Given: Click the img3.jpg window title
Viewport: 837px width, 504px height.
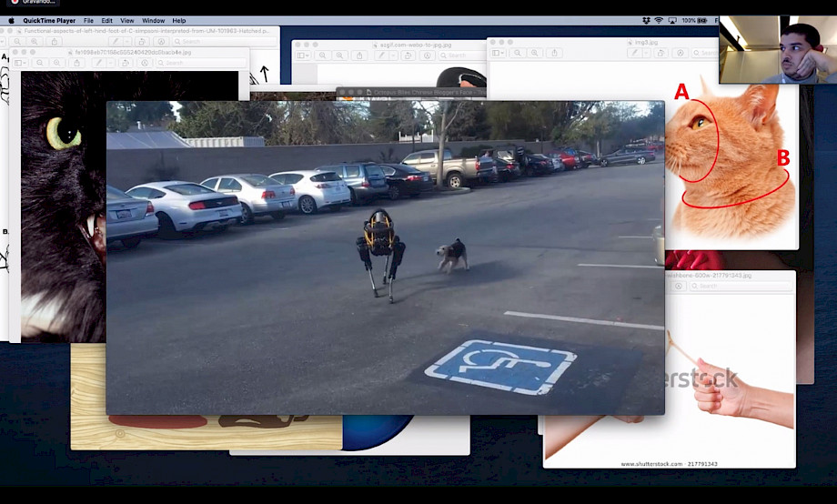Looking at the screenshot, I should 646,42.
